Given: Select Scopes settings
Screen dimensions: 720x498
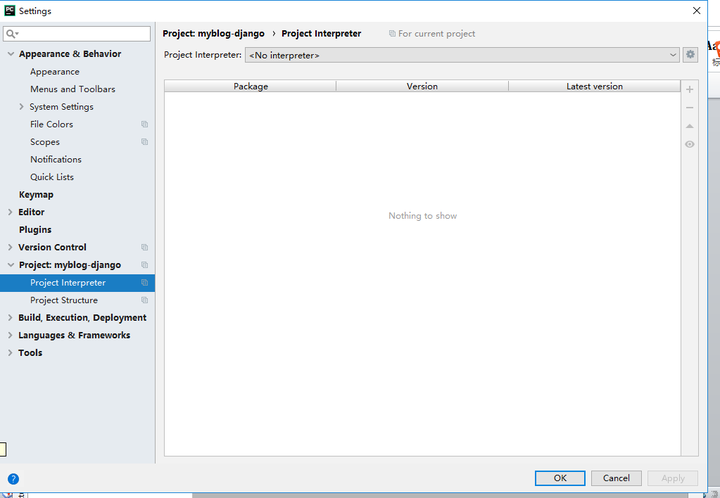Looking at the screenshot, I should click(x=45, y=142).
